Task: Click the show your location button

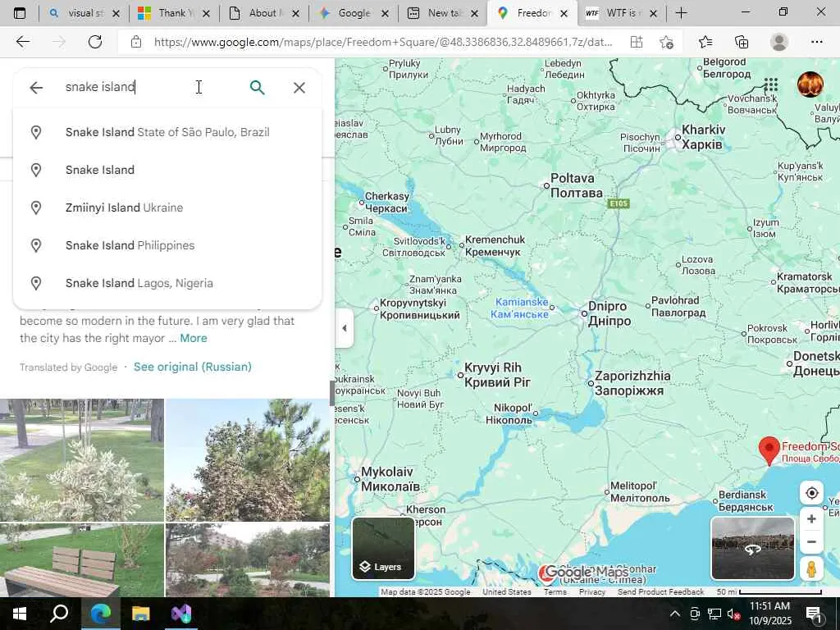Action: 811,493
